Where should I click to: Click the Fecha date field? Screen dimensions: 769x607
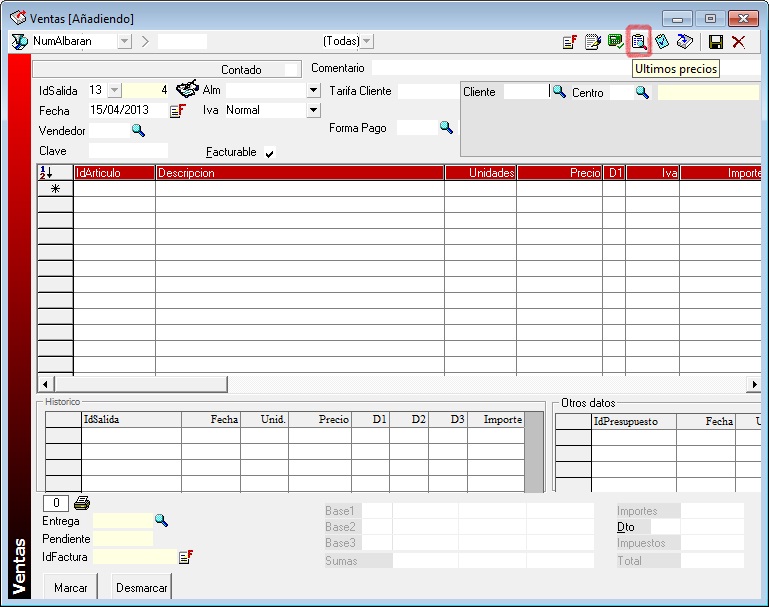point(128,110)
